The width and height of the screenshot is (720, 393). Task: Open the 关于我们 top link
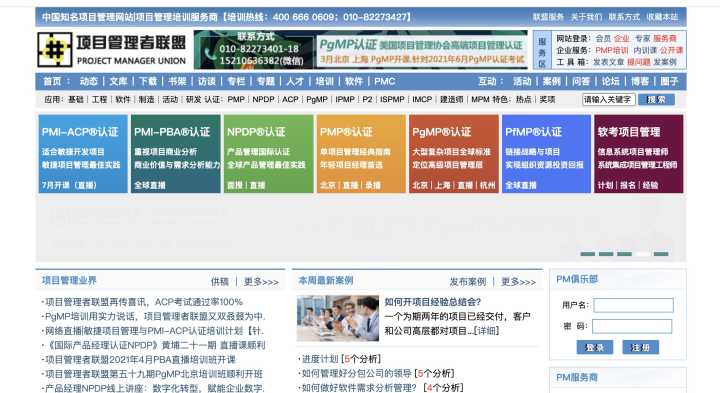point(586,17)
